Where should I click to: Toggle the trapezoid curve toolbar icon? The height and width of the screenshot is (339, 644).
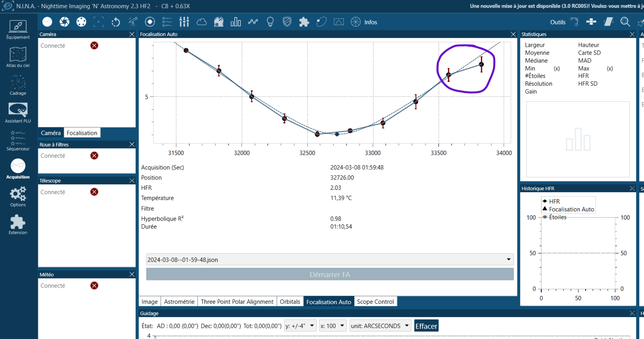click(x=338, y=22)
